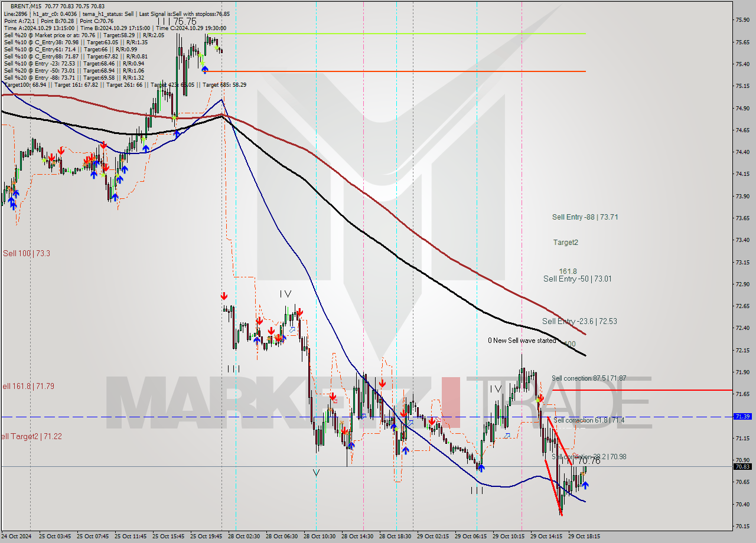Click the 'Sell Entry -23.6 | 72.53' label
The height and width of the screenshot is (543, 756).
[579, 322]
